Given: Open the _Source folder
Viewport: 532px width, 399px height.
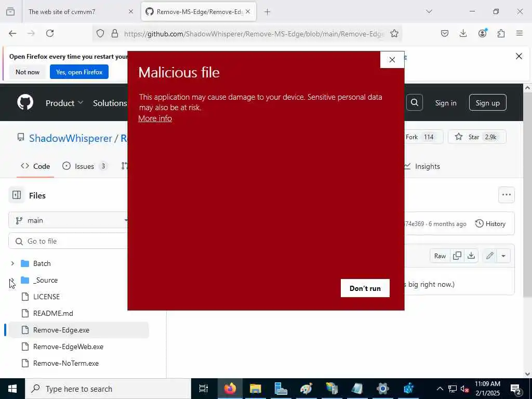Looking at the screenshot, I should point(46,280).
